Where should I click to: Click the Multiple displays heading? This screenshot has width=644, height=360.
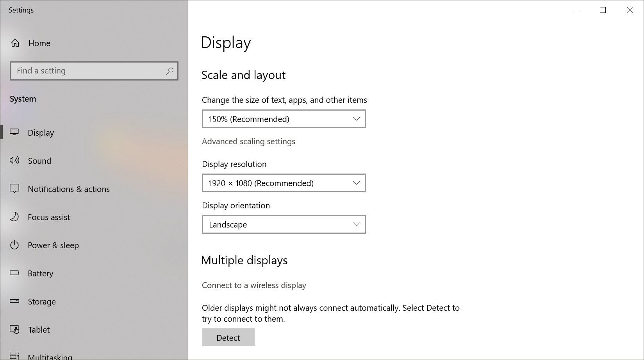click(244, 260)
